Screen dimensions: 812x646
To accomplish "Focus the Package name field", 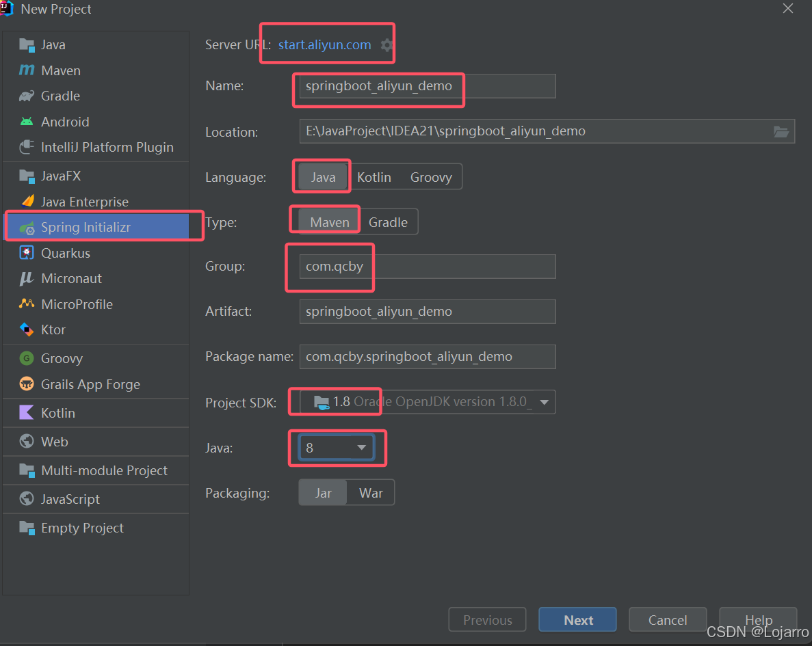I will click(428, 357).
